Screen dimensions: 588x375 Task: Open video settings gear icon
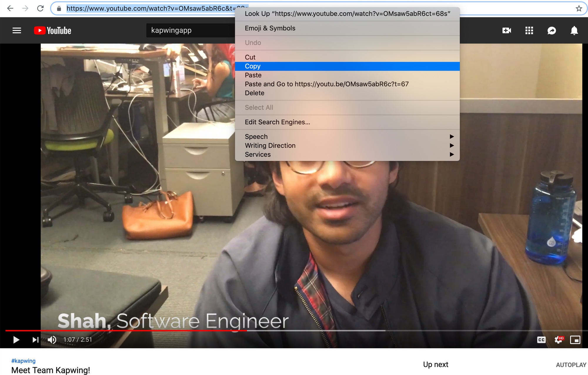(x=558, y=340)
